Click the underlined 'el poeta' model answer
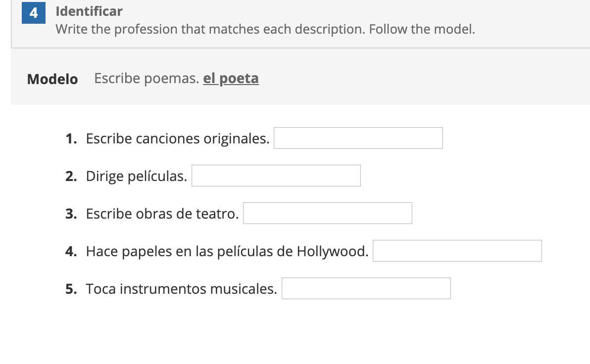Viewport: 590px width, 364px height. [x=231, y=78]
